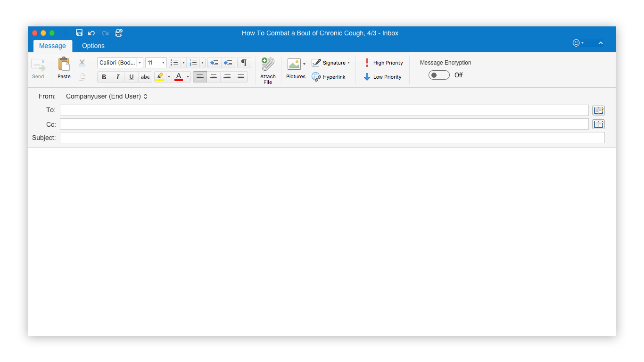Increase indent of the text
The image size is (644, 362).
pos(228,63)
